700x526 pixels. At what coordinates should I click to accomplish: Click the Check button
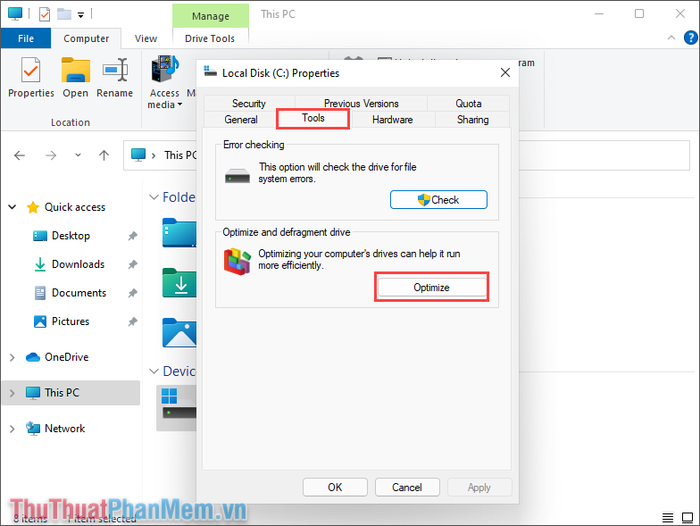coord(439,200)
